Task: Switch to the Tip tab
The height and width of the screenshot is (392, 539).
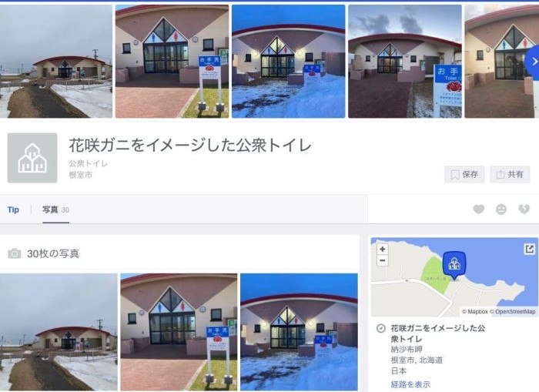Action: (x=13, y=209)
